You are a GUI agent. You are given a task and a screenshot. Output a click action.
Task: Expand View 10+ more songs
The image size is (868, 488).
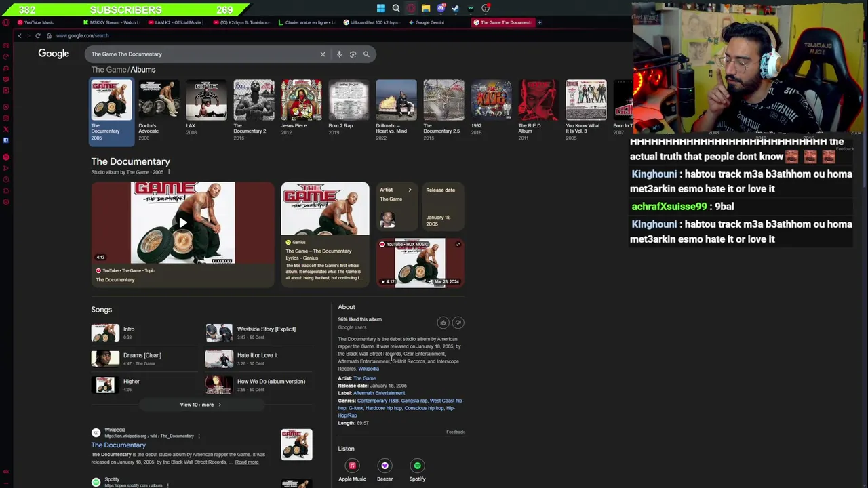pos(201,405)
